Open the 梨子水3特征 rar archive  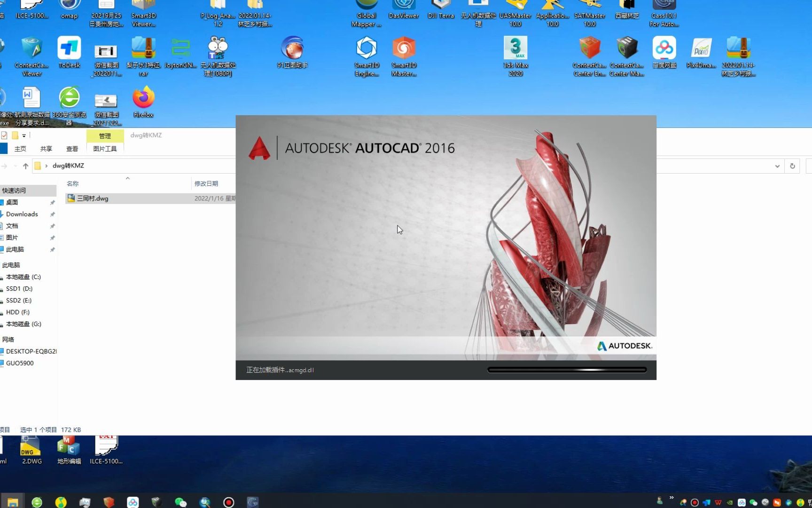click(x=143, y=56)
